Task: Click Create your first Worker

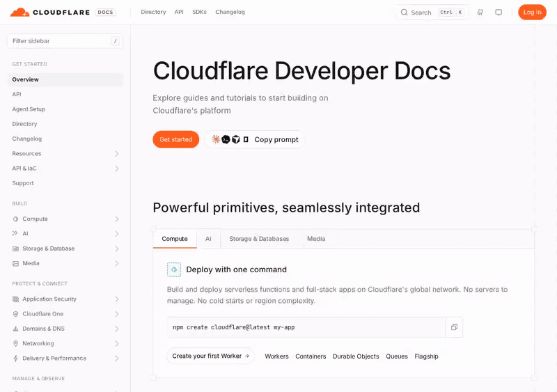Action: point(211,356)
